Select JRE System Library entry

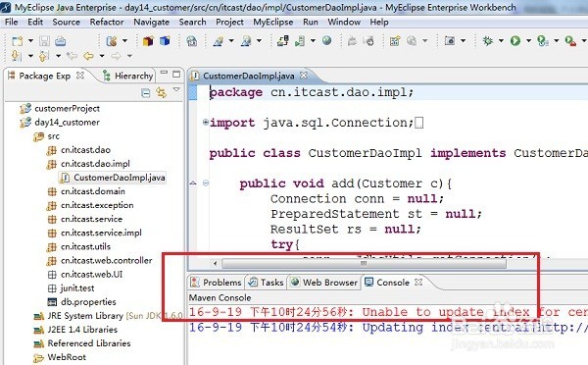coord(108,316)
